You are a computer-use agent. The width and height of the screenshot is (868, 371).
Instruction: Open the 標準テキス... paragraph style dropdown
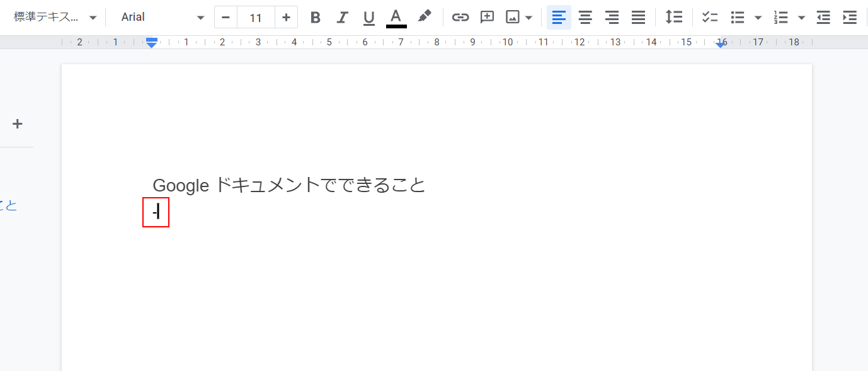click(55, 17)
